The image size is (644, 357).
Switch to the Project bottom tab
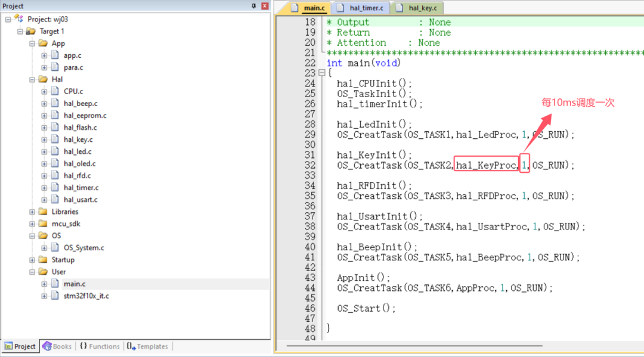click(20, 346)
